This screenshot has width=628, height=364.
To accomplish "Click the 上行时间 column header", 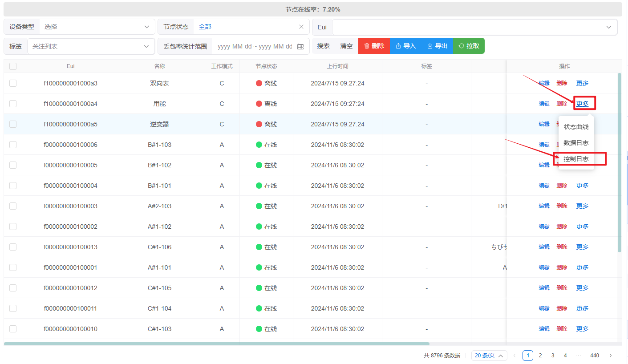I will click(x=337, y=66).
